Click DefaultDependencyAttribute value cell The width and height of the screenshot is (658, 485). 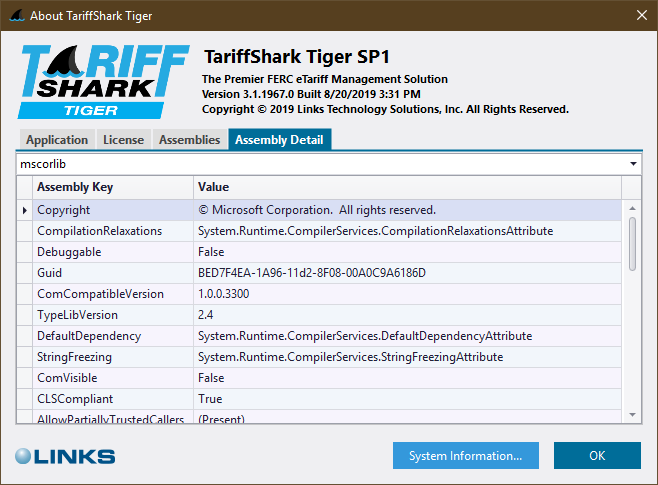pos(407,336)
